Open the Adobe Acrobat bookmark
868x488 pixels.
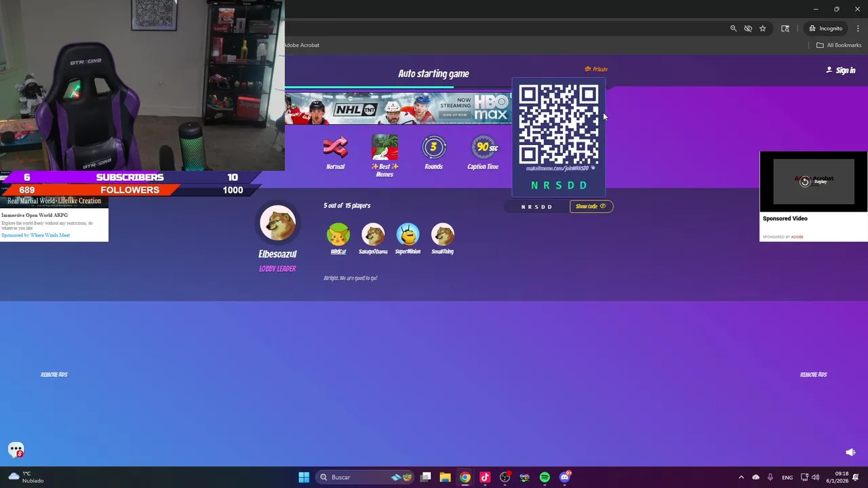[x=302, y=45]
